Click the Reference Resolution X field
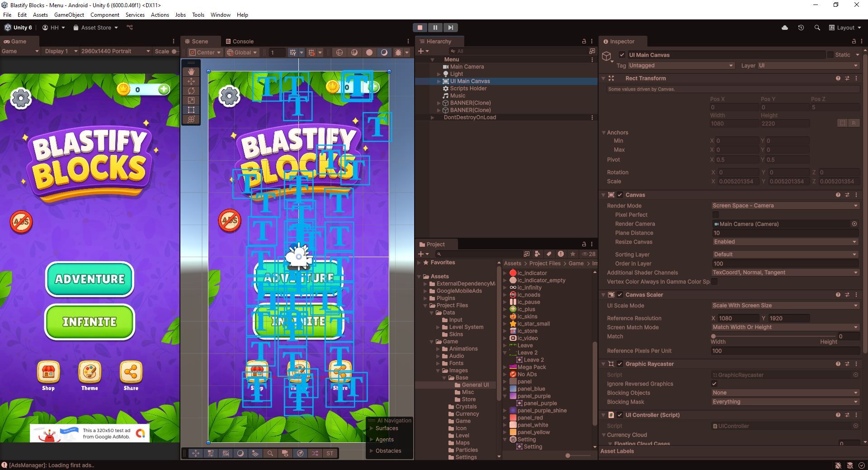Image resolution: width=868 pixels, height=470 pixels. (738, 318)
